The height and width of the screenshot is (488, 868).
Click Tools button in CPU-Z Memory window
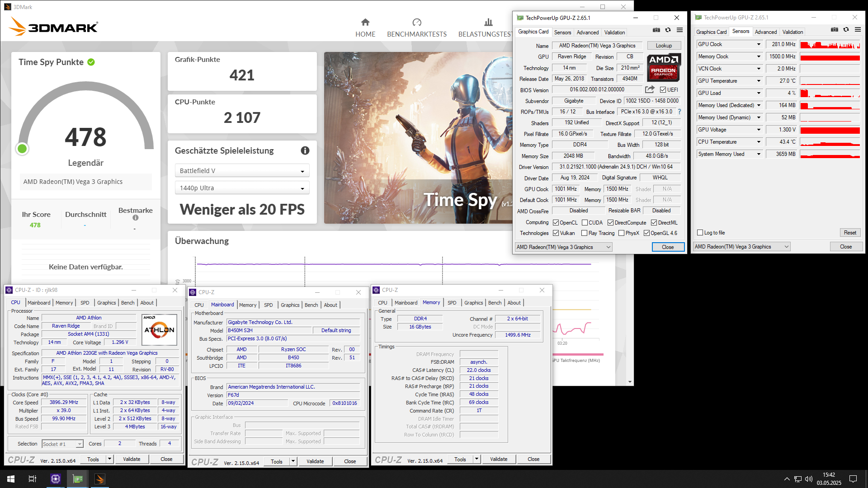(x=460, y=460)
